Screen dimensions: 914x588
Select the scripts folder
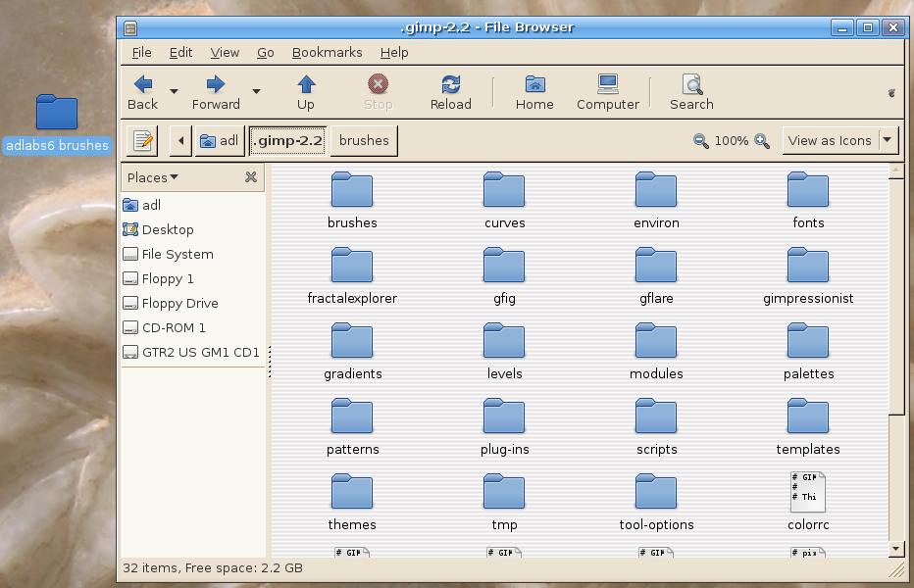(x=656, y=426)
